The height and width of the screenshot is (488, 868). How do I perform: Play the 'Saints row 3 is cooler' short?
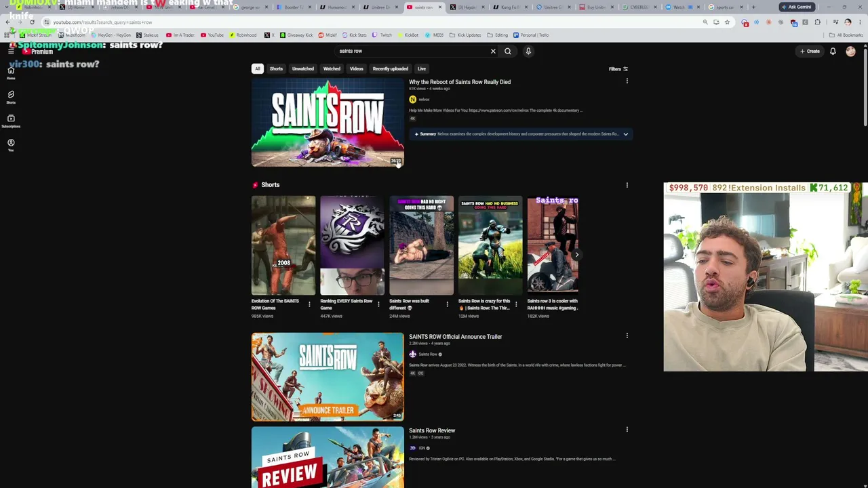(553, 246)
